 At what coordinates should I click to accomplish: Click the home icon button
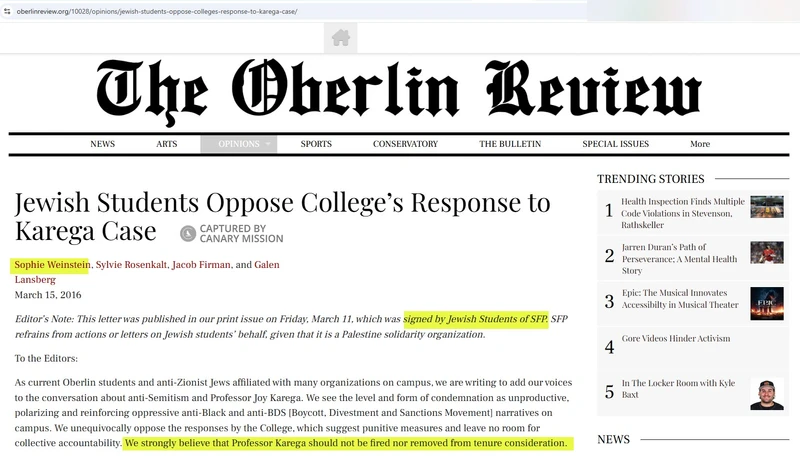340,38
